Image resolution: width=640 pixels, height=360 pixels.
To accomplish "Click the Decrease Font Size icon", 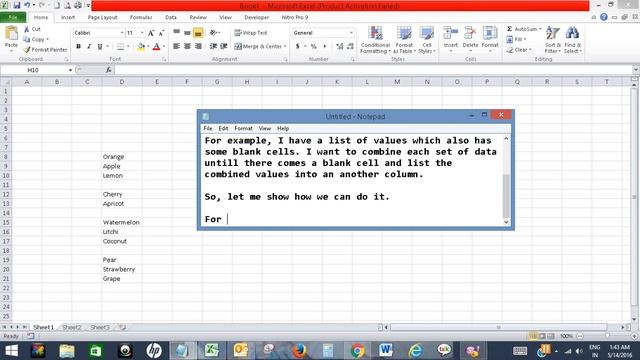I will [161, 33].
